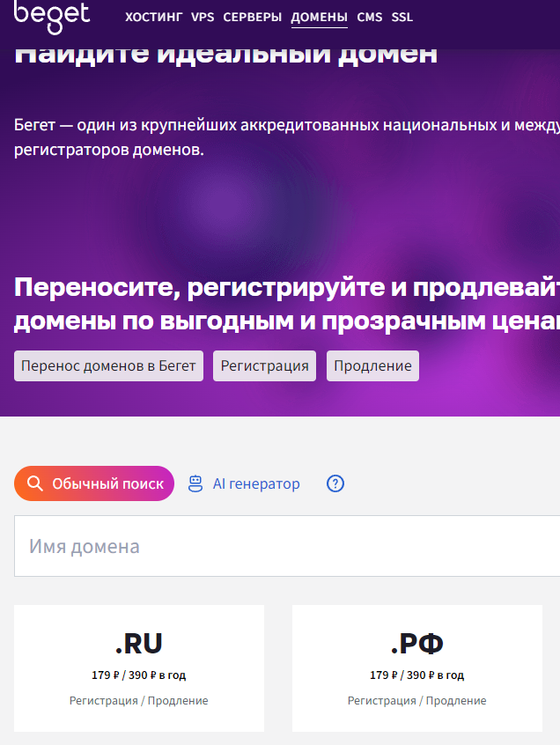Click Перенос доменов в Бегет button

(109, 365)
